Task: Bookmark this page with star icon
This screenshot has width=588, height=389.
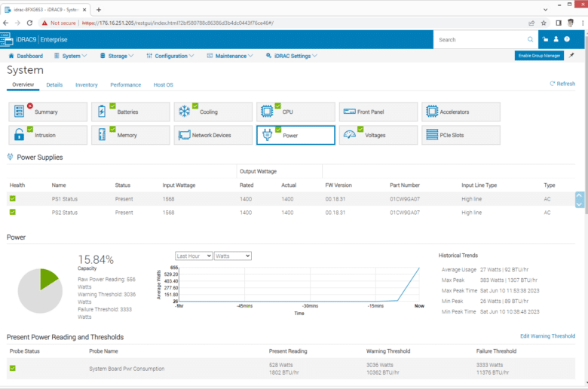Action: pyautogui.click(x=544, y=23)
